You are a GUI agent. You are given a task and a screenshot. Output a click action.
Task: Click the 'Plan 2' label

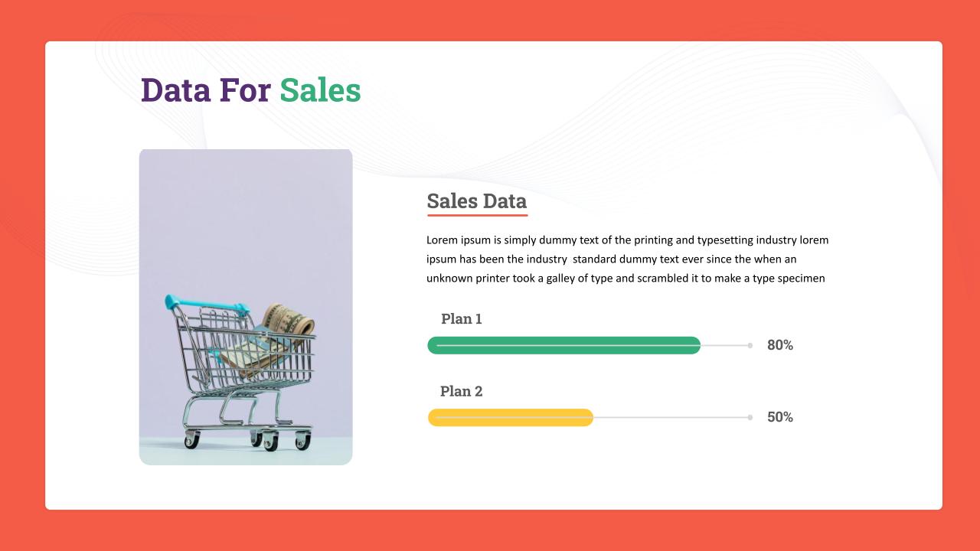461,391
